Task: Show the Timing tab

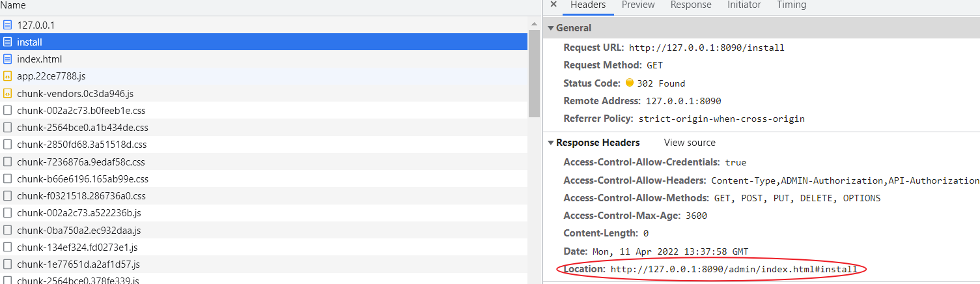Action: [x=791, y=5]
